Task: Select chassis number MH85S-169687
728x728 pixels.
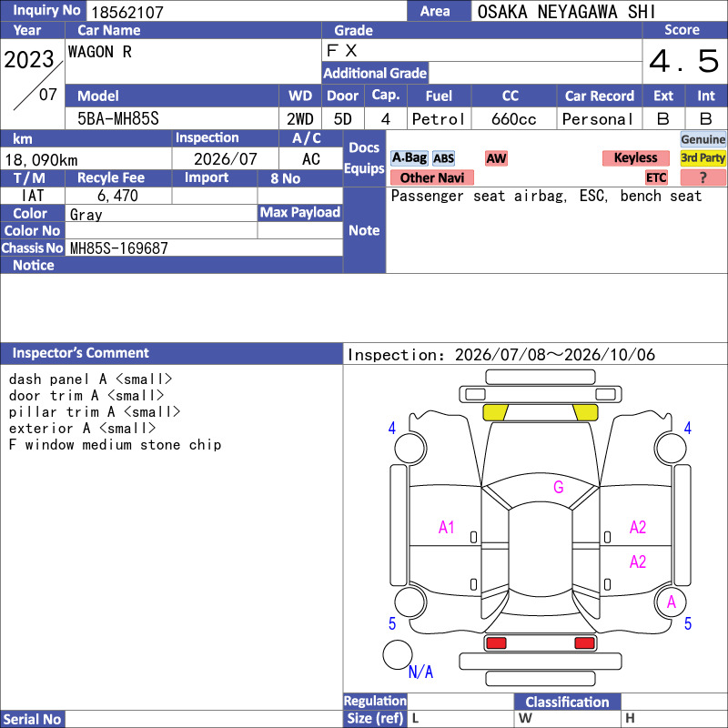Action: [x=119, y=248]
